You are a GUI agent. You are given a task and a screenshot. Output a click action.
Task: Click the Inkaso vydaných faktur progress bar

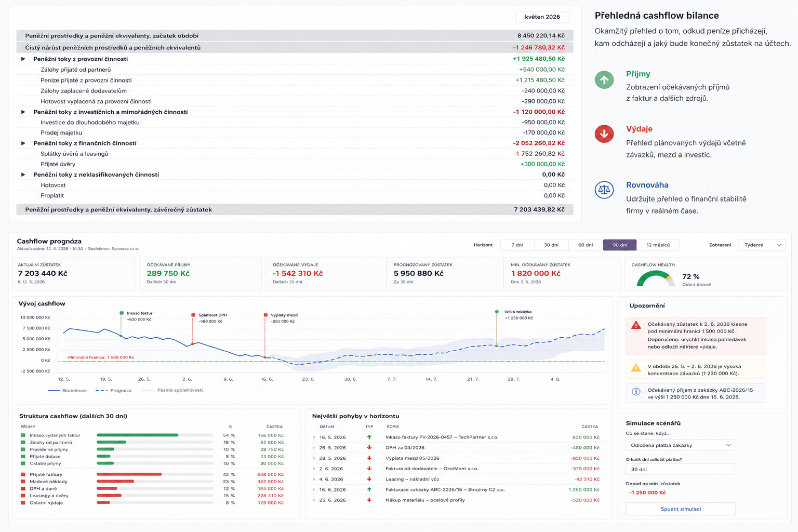coord(155,435)
